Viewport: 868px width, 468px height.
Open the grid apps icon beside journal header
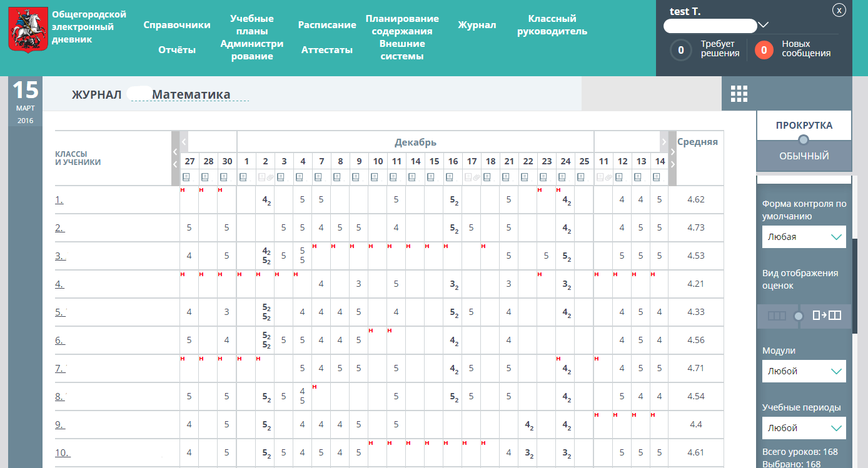(739, 94)
